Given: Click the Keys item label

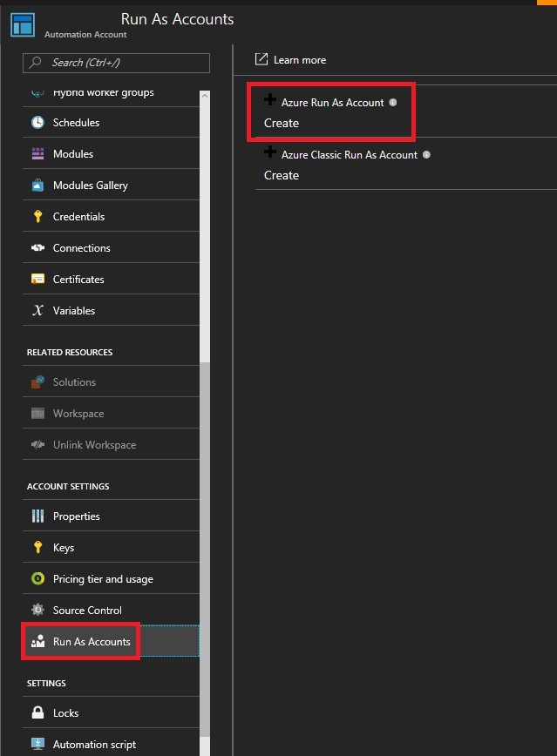Looking at the screenshot, I should click(64, 548).
